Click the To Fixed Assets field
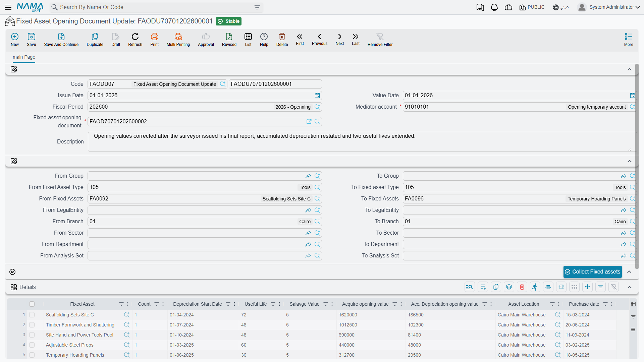This screenshot has width=644, height=362. tap(519, 199)
